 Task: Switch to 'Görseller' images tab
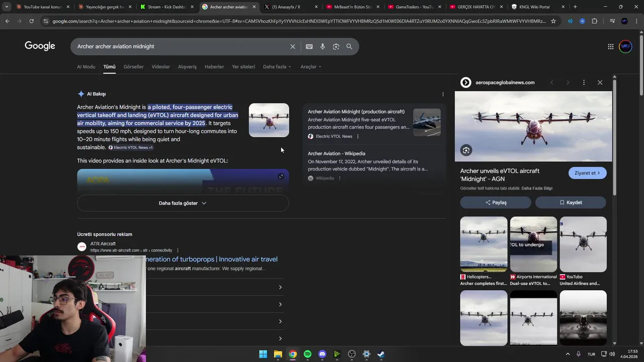click(x=133, y=67)
